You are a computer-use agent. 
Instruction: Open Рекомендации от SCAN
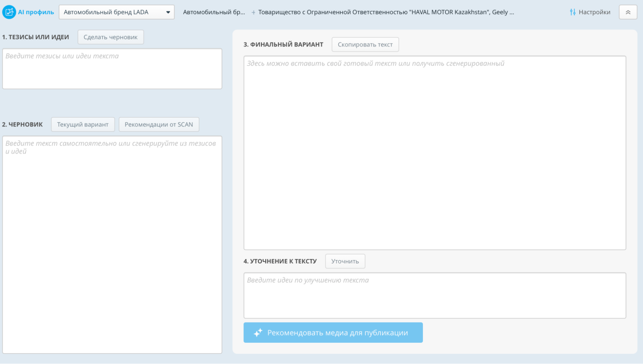pos(159,124)
